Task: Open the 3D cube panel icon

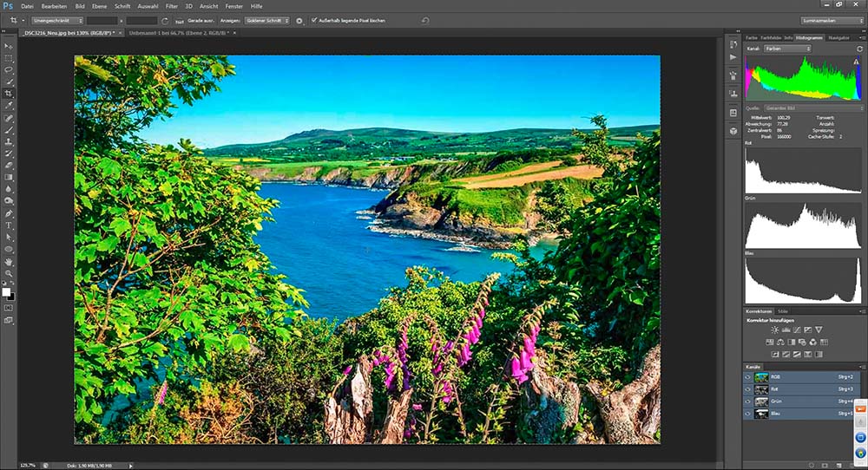Action: coord(733,131)
